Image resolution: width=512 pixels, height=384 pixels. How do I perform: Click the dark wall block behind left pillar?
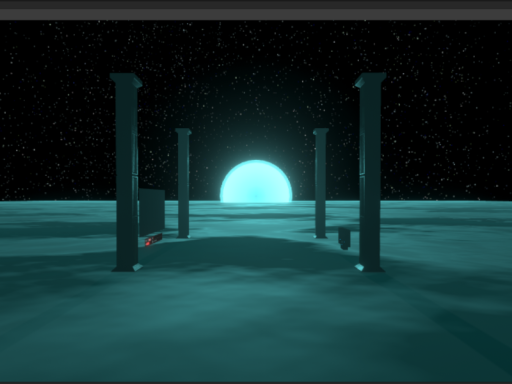pyautogui.click(x=152, y=212)
